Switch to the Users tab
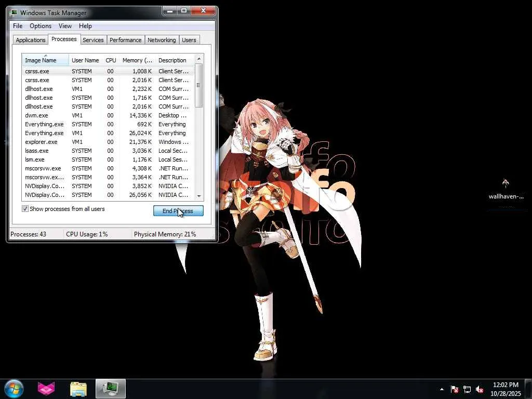 (x=189, y=39)
